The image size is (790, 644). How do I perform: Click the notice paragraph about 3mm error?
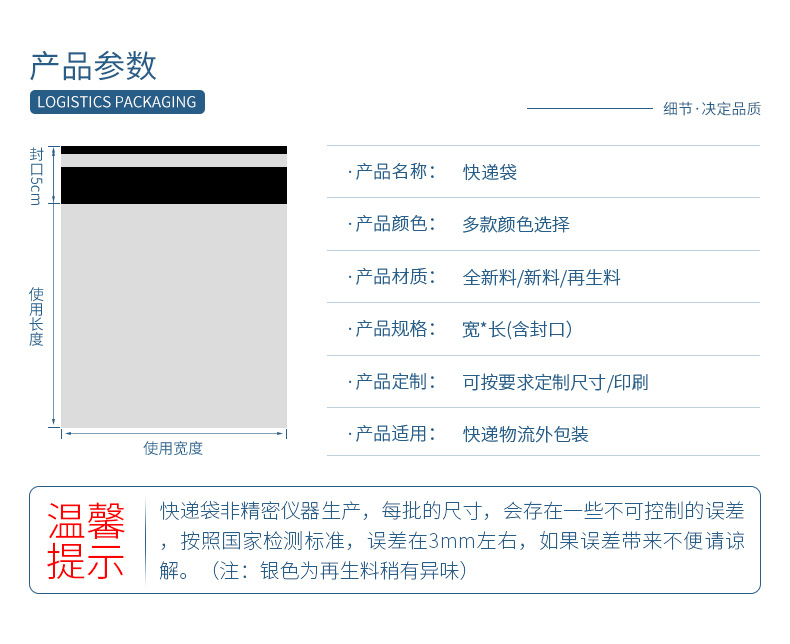[453, 541]
